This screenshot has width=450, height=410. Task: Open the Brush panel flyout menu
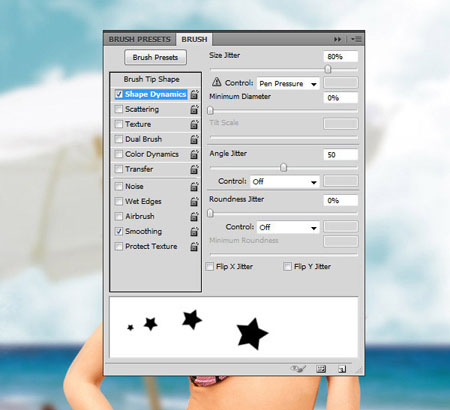[x=356, y=39]
